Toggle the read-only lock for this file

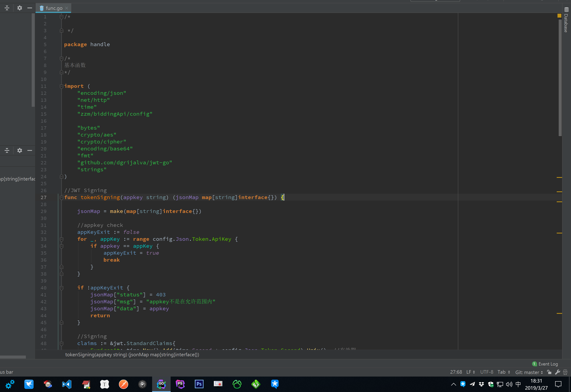pos(549,372)
